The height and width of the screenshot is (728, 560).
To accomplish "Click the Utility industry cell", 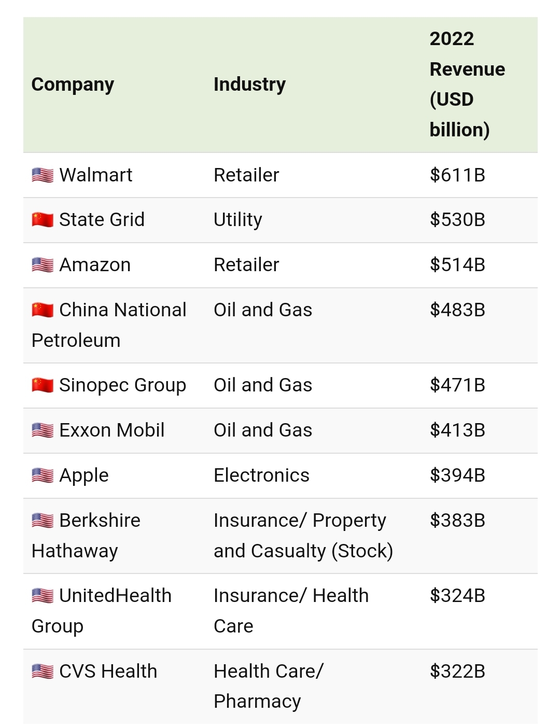I will point(238,220).
